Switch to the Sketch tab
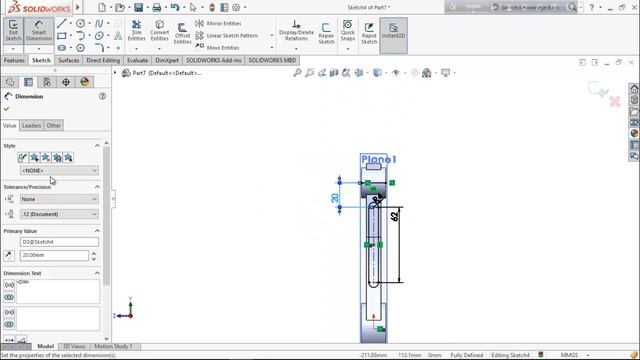Screen dimensions: 640x360 coord(41,60)
